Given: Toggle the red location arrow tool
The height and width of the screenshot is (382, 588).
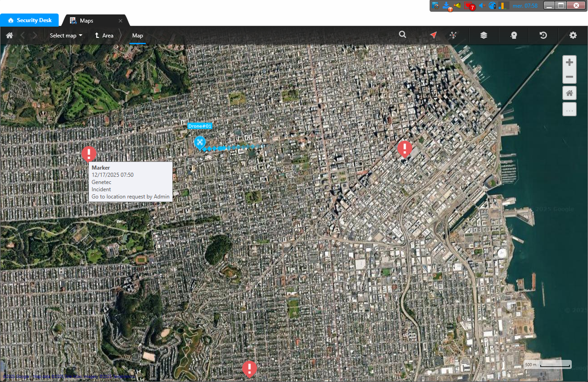Looking at the screenshot, I should tap(433, 35).
